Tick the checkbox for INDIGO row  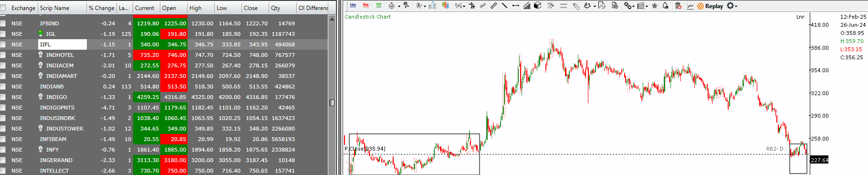3,97
